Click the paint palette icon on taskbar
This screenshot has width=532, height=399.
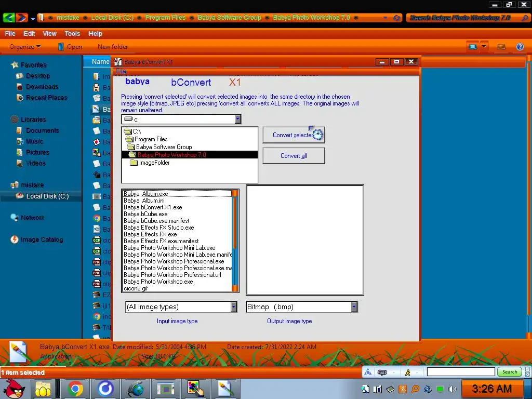pos(195,389)
